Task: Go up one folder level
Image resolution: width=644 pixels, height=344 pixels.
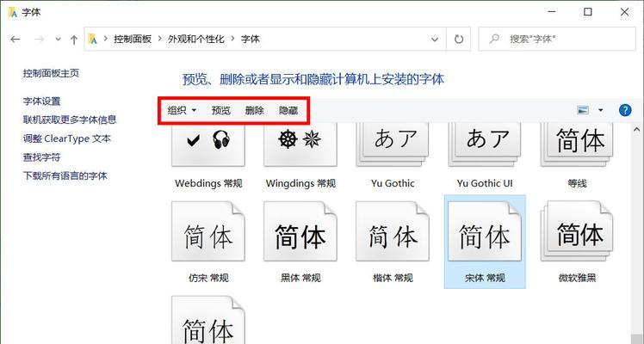Action: click(74, 40)
